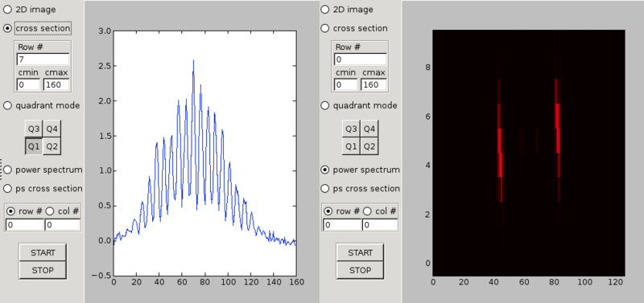Click Q4 quadrant button in right panel
Viewport: 644px width, 303px height.
pos(369,129)
